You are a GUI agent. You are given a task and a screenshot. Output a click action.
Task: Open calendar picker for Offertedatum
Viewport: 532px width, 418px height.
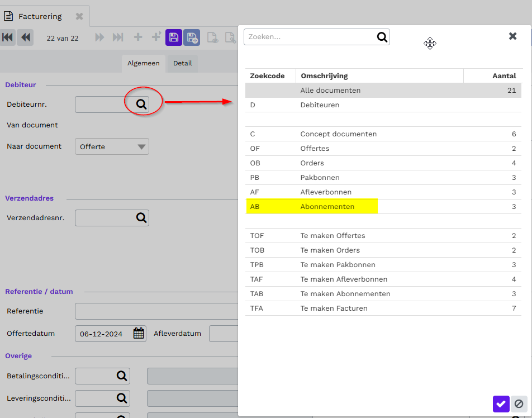pos(139,333)
